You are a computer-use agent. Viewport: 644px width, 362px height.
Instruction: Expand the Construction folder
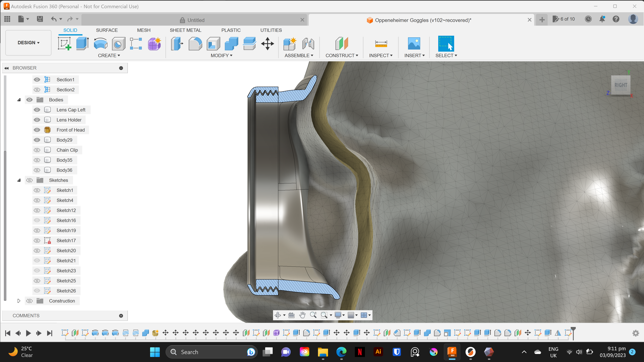coord(19,301)
